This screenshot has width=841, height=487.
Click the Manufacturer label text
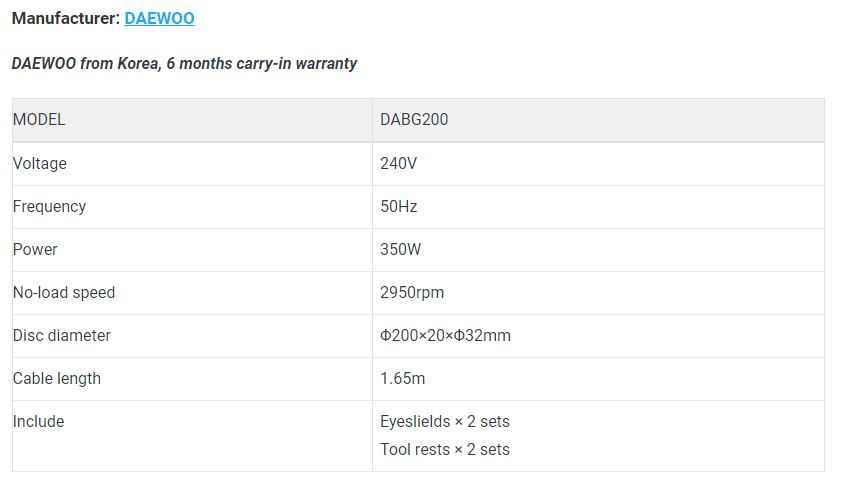[x=66, y=18]
